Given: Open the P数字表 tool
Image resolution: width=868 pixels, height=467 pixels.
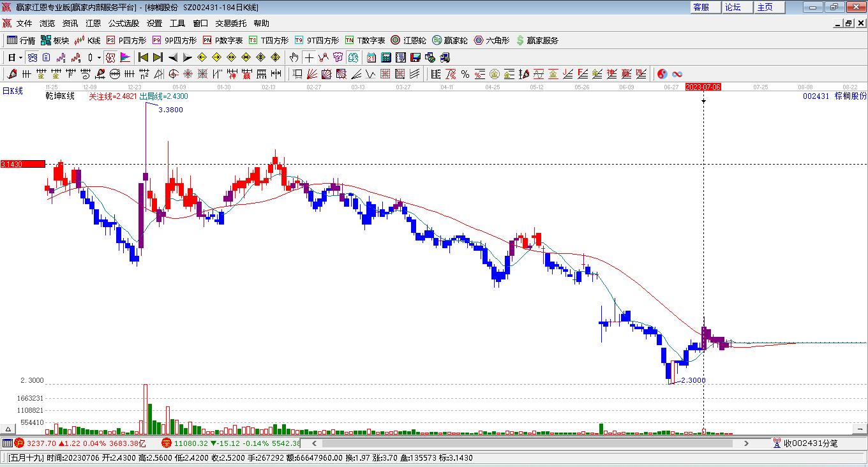Looking at the screenshot, I should [x=223, y=40].
